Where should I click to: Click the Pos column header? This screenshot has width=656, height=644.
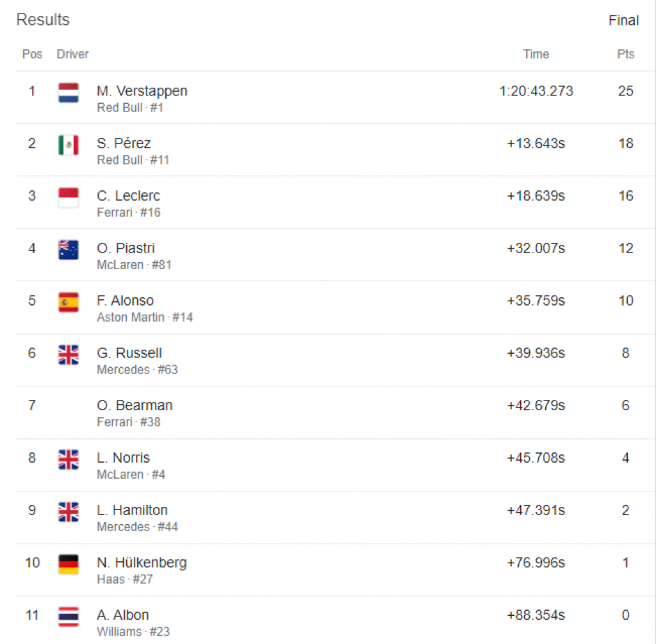pos(32,54)
